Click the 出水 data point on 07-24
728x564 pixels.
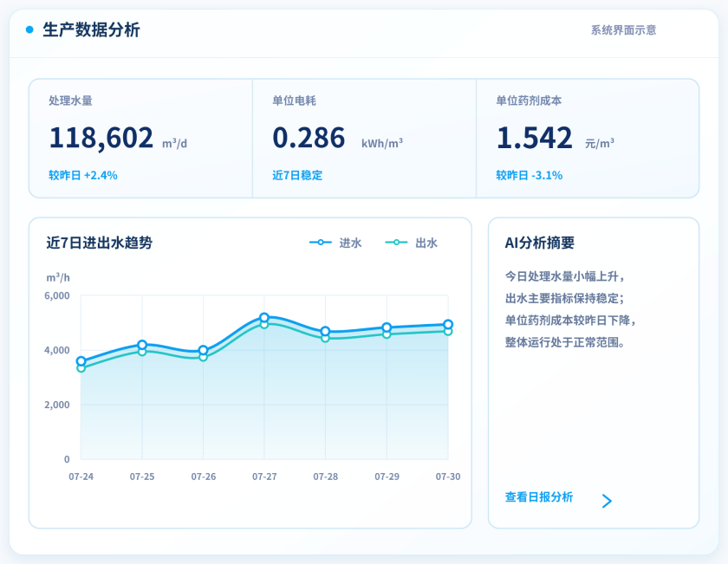click(x=81, y=368)
